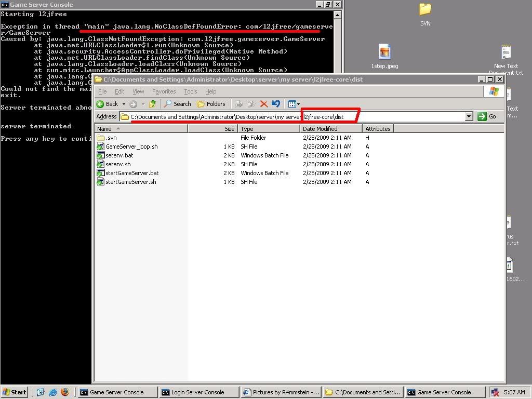Click the red Delete icon
532x399 pixels.
264,104
